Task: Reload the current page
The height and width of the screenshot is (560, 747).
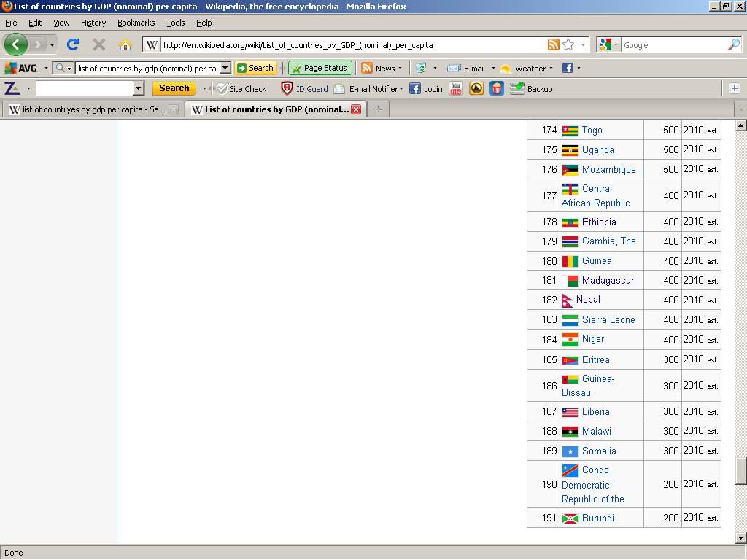Action: click(x=73, y=44)
